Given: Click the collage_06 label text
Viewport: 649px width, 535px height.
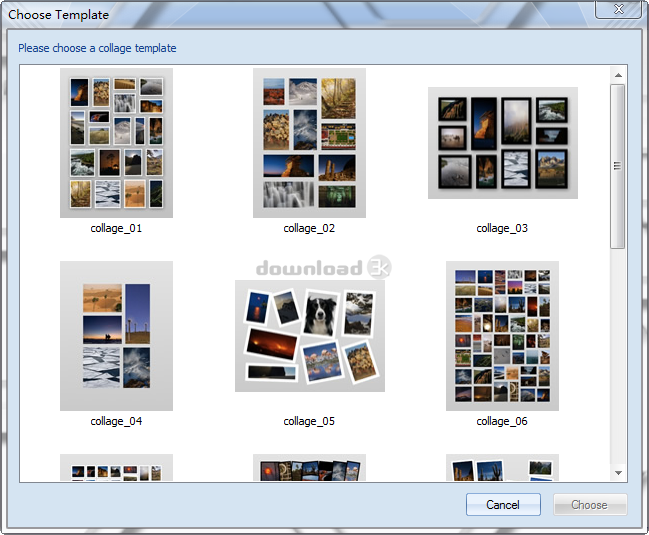Looking at the screenshot, I should coord(502,421).
